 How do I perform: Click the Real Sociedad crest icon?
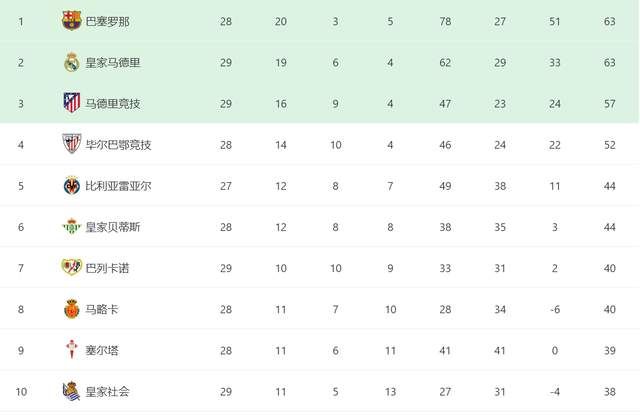click(x=71, y=391)
